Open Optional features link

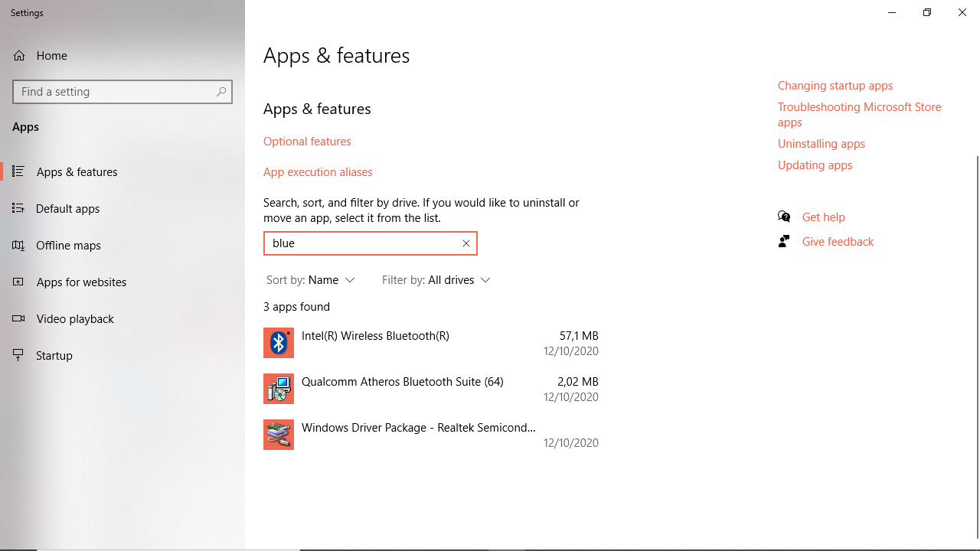(x=307, y=141)
